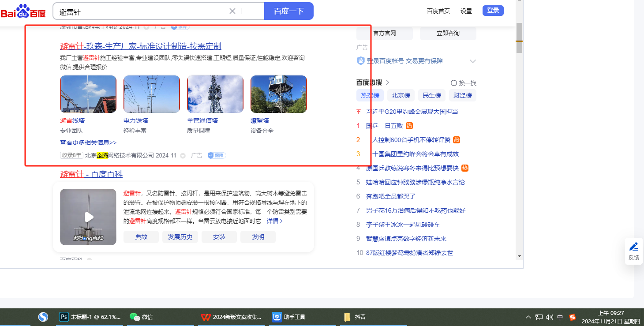Click the network icon in the system tray
644x326 pixels.
[x=539, y=317]
